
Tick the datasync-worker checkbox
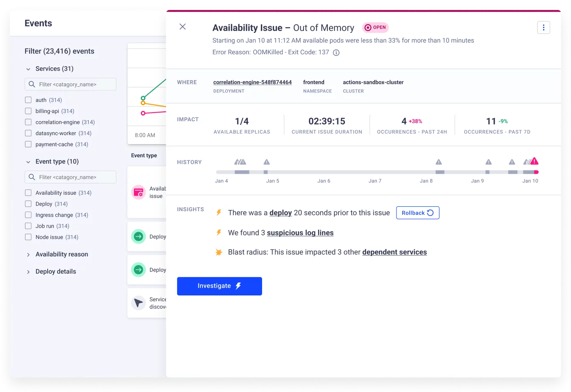pos(28,133)
